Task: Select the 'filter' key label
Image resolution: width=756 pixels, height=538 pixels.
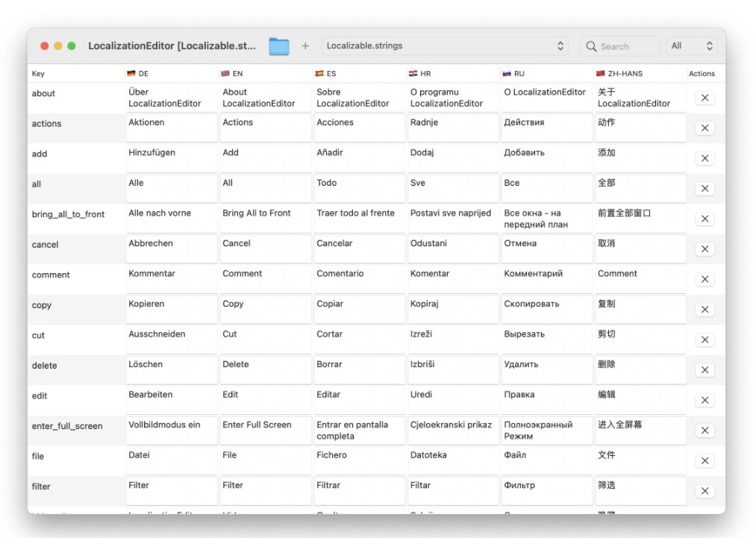Action: click(41, 487)
